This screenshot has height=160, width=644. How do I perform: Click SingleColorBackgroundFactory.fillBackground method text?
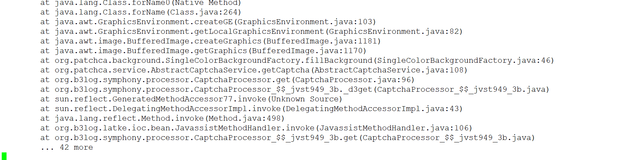click(x=269, y=60)
